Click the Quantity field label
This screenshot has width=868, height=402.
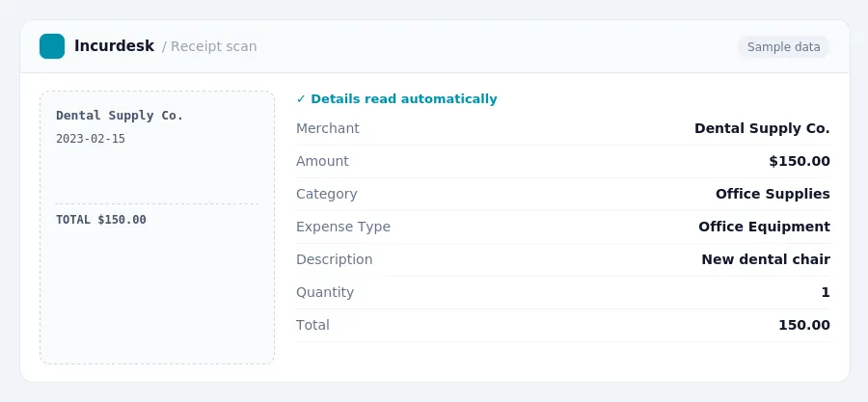(x=325, y=292)
